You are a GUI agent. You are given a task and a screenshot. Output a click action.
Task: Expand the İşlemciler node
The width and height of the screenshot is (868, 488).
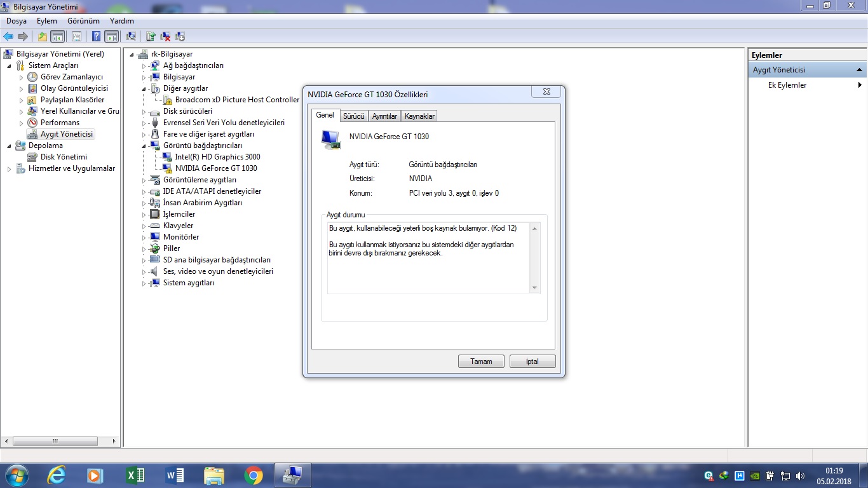click(144, 214)
